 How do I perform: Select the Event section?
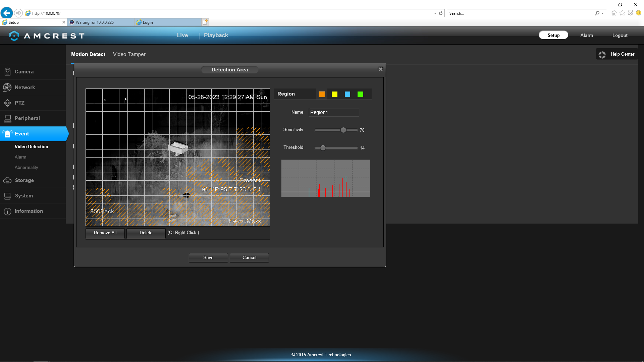click(x=34, y=134)
